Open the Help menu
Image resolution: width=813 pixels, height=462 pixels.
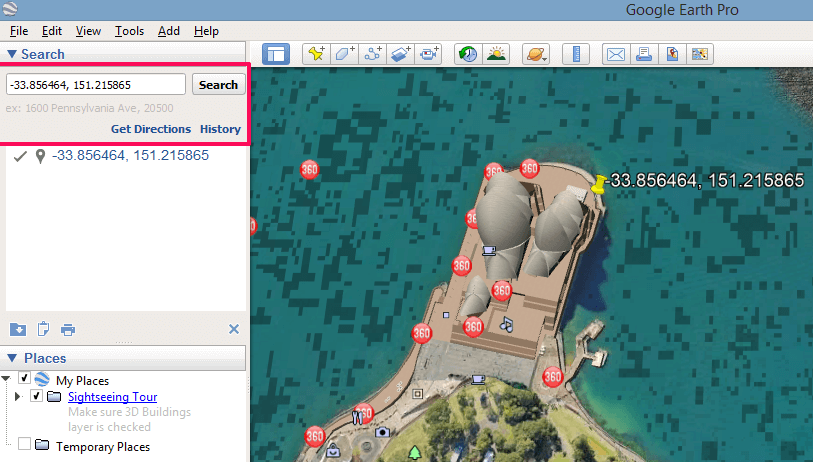[206, 31]
